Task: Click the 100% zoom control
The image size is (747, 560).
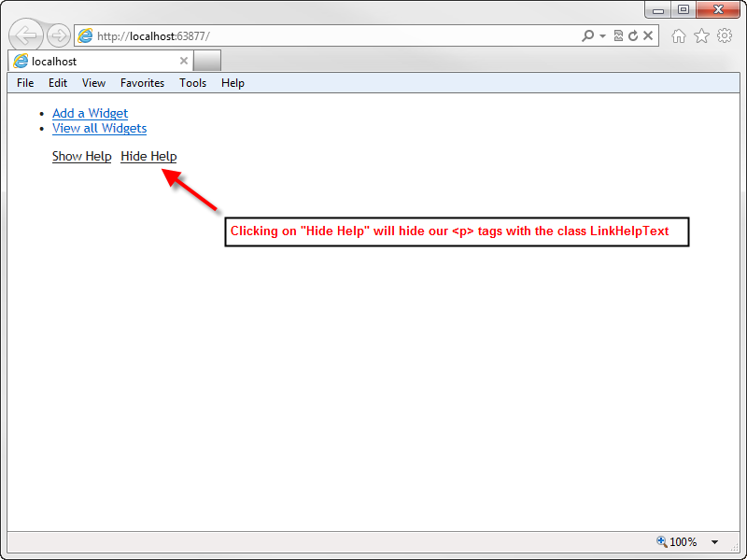Action: click(x=683, y=542)
